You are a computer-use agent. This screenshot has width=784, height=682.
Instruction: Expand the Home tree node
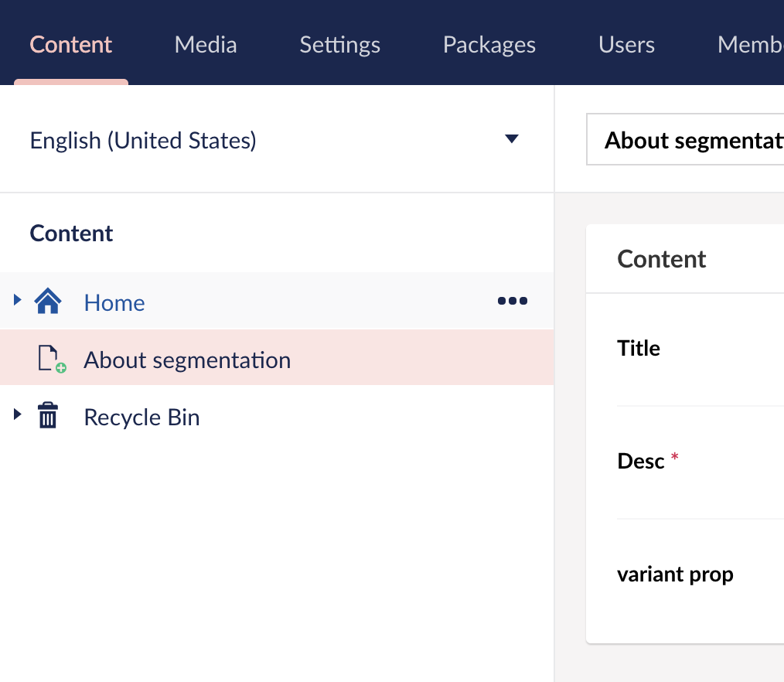(x=17, y=302)
